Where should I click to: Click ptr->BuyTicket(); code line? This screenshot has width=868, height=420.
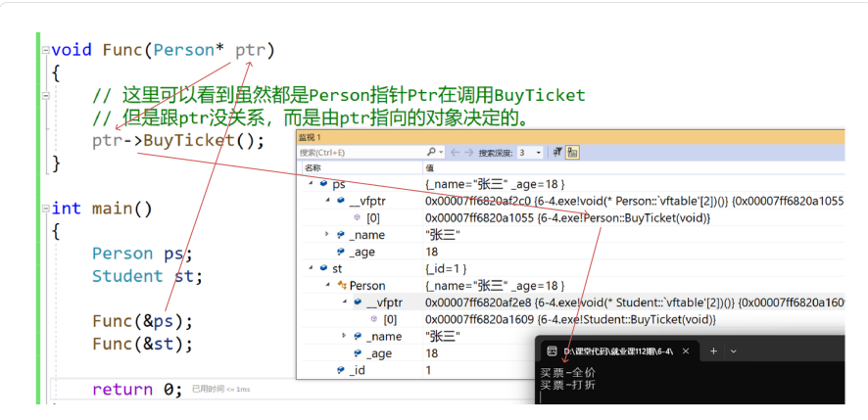pos(178,141)
